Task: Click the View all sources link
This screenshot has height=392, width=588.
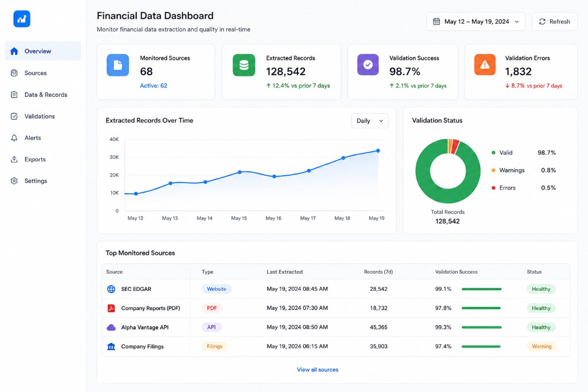Action: [x=318, y=370]
